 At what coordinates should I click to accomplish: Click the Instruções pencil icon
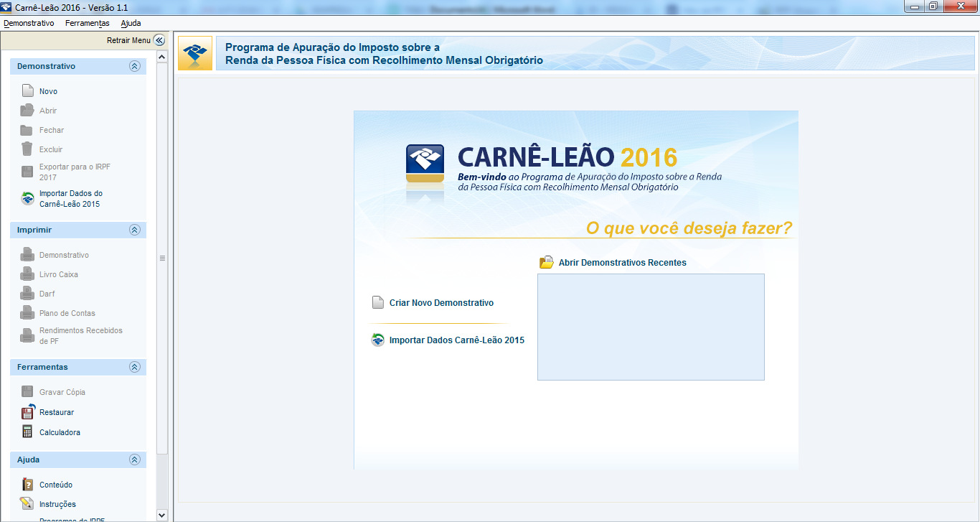(x=27, y=504)
